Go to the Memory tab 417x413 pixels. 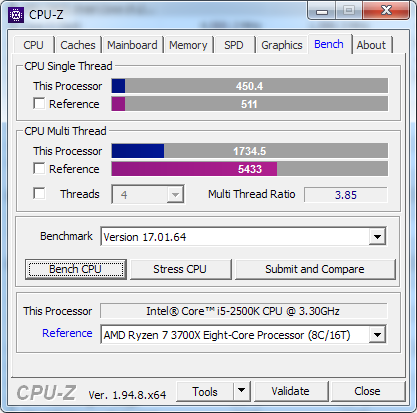(188, 45)
